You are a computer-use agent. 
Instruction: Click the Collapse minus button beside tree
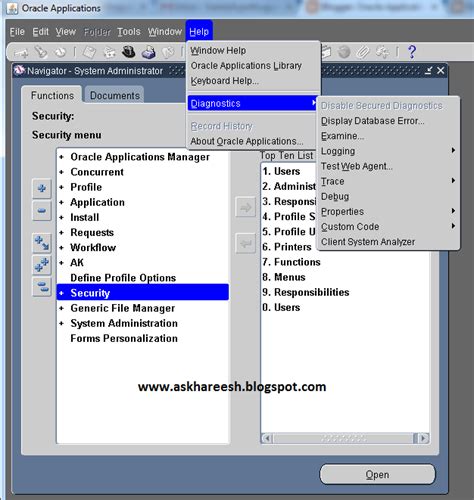[42, 211]
